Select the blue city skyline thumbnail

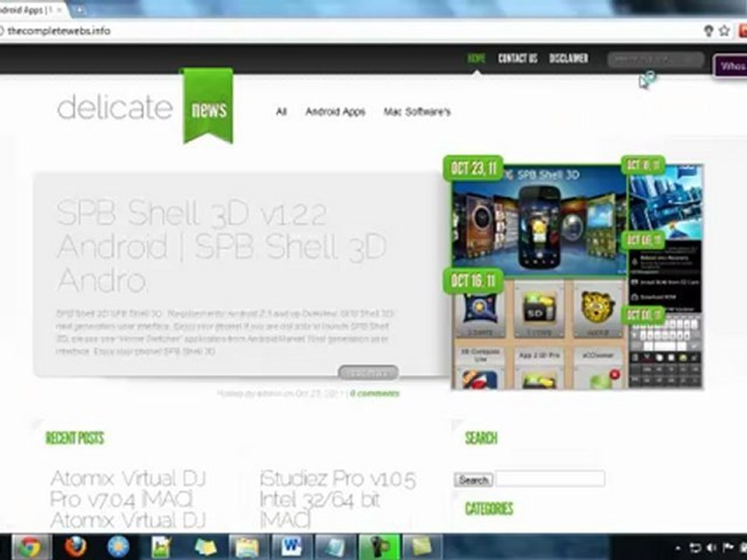tap(665, 203)
